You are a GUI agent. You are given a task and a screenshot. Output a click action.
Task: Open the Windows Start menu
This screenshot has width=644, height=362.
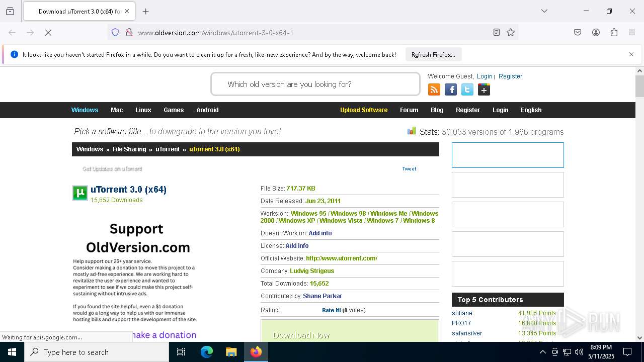click(x=12, y=352)
